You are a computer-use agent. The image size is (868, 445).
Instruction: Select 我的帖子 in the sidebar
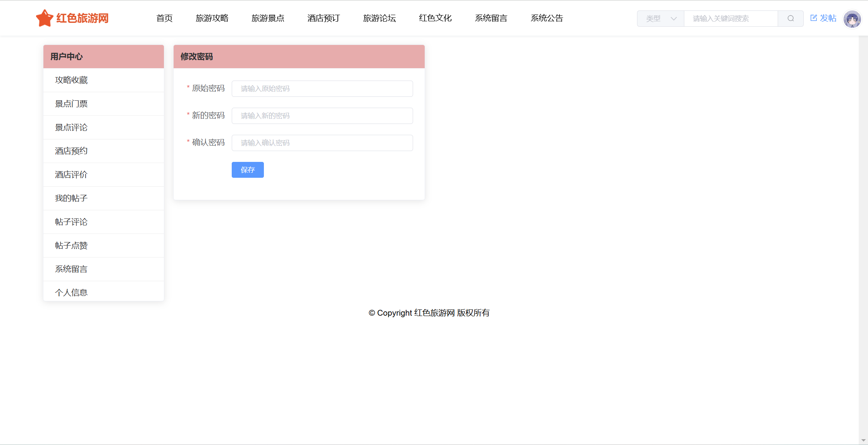click(x=71, y=198)
